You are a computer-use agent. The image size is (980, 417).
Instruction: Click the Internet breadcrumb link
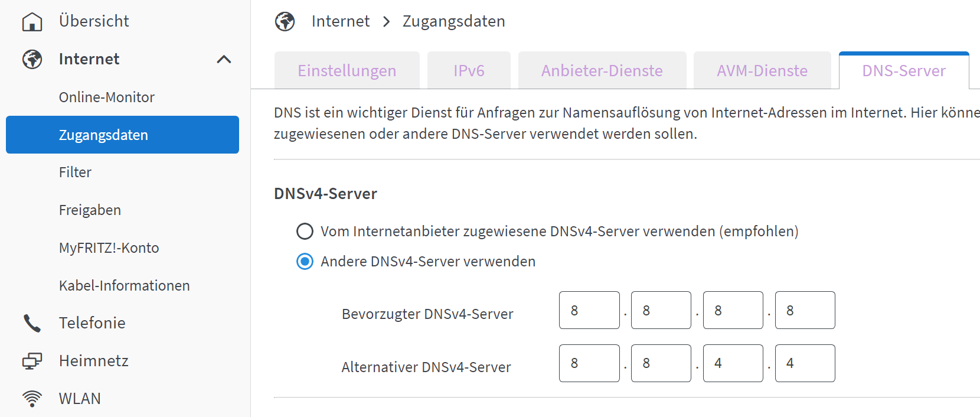click(x=341, y=21)
